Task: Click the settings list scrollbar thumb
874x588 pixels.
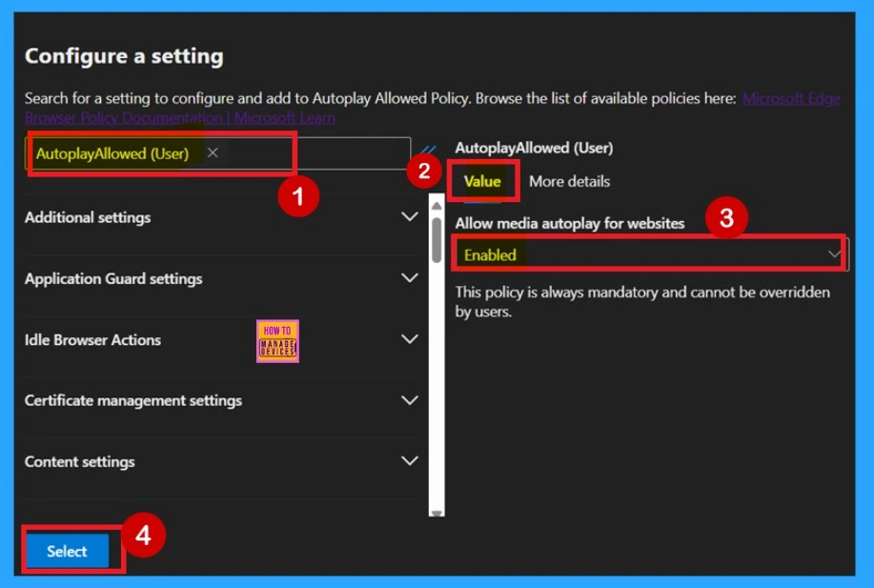Action: point(437,239)
